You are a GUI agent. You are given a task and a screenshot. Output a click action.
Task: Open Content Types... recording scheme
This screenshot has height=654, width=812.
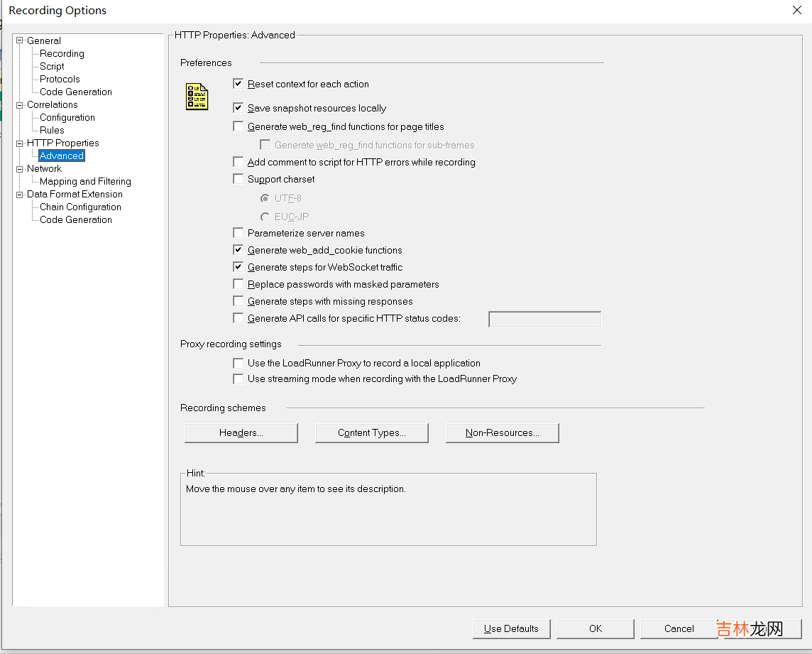point(371,432)
